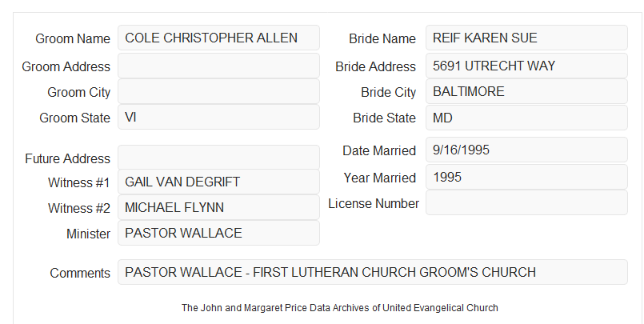Click the Bride Name field

(x=526, y=38)
